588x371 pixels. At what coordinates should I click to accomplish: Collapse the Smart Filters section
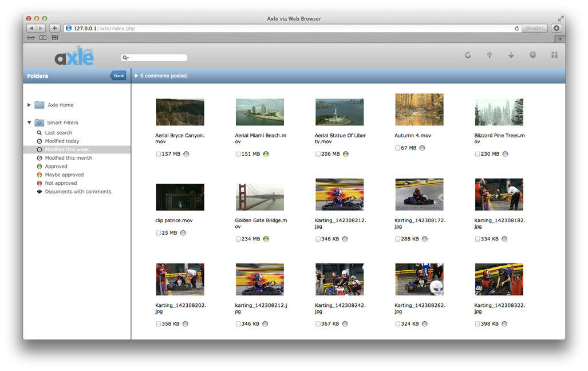tap(29, 123)
